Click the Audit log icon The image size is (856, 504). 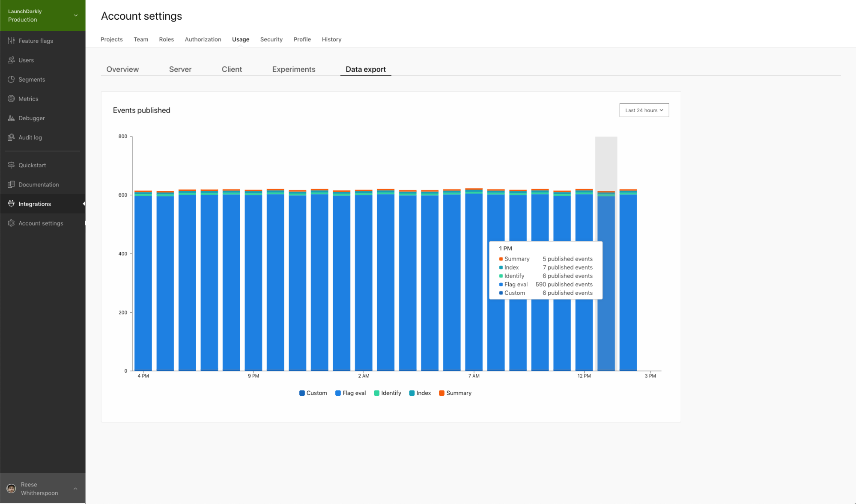[11, 137]
